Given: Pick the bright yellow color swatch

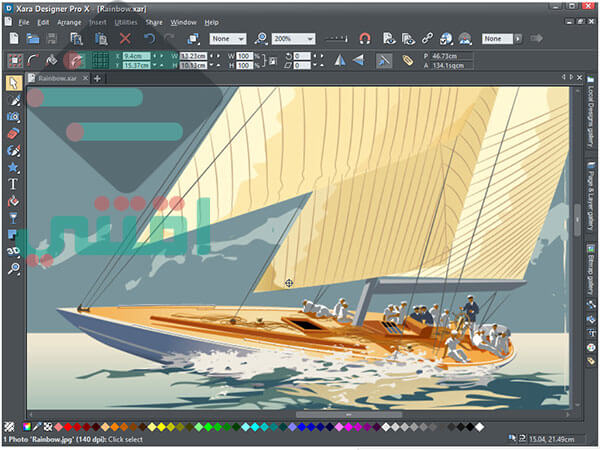Looking at the screenshot, I should pos(161,427).
